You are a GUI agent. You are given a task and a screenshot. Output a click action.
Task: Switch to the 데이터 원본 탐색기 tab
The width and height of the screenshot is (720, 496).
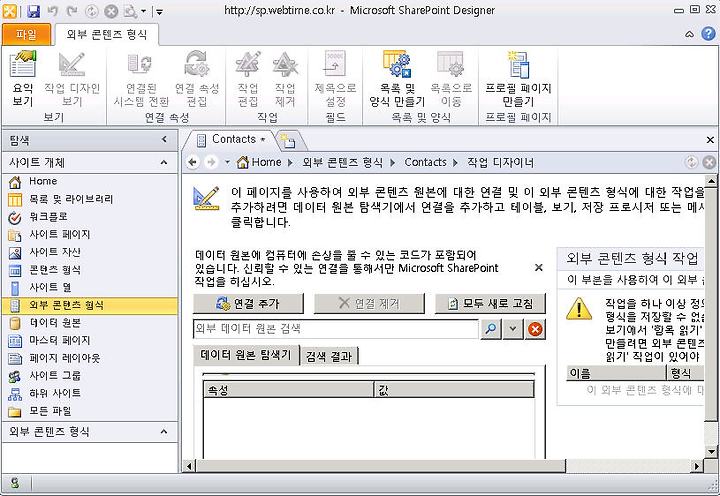click(246, 355)
